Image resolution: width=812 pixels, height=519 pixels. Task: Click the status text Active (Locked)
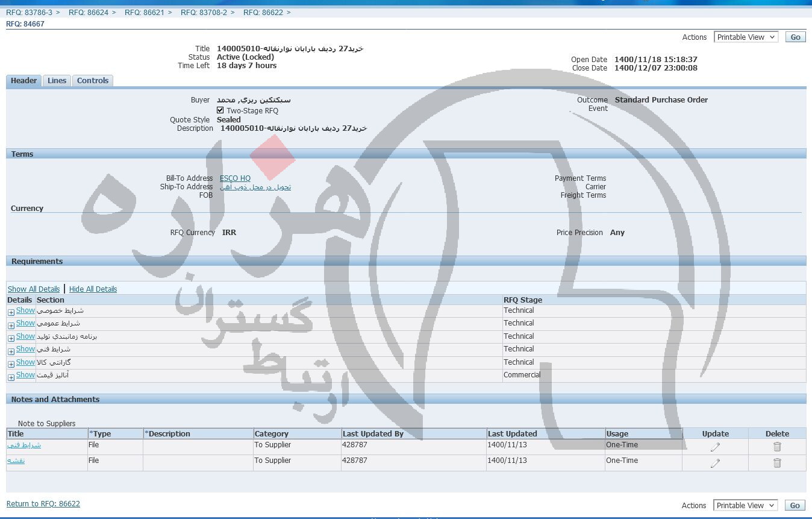pos(245,57)
